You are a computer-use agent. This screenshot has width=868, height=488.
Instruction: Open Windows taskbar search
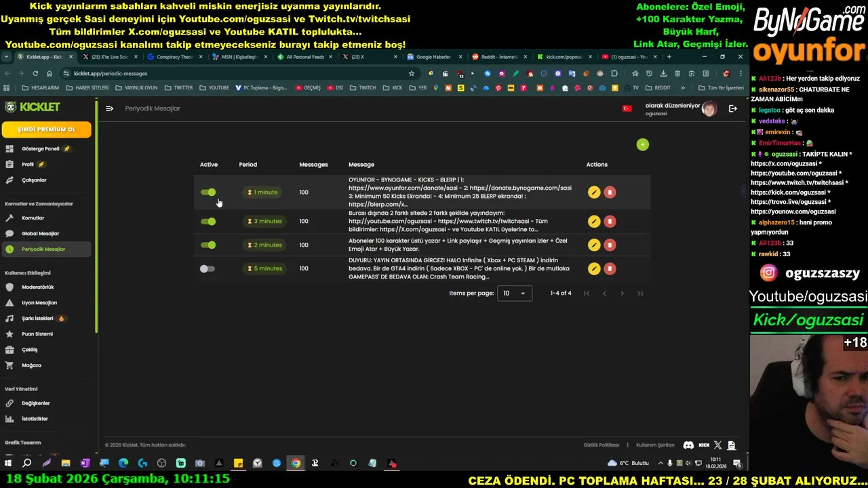(x=27, y=464)
